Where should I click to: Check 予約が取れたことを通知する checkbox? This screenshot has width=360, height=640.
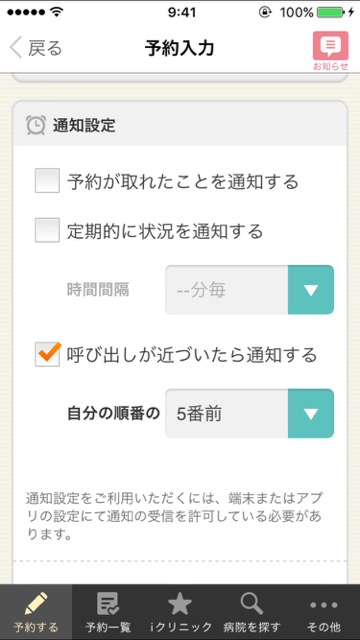pos(47,180)
